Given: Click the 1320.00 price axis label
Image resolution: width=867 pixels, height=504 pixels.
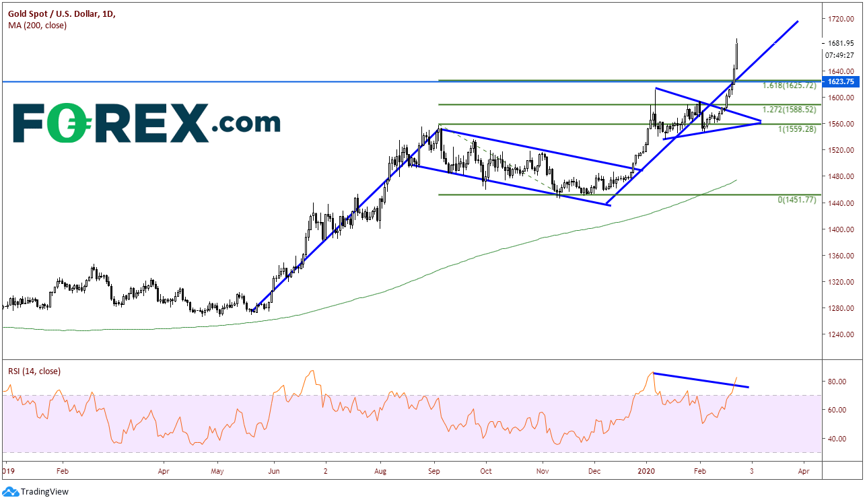Looking at the screenshot, I should tap(841, 282).
